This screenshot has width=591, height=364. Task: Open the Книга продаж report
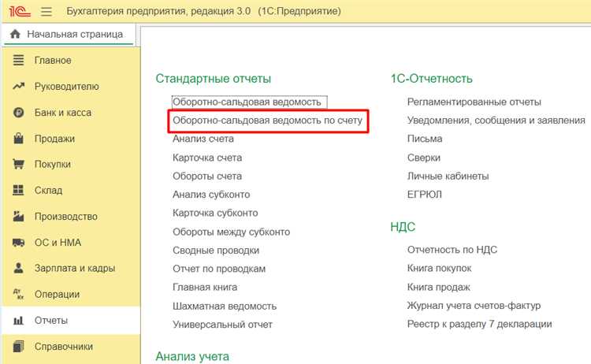pos(439,287)
